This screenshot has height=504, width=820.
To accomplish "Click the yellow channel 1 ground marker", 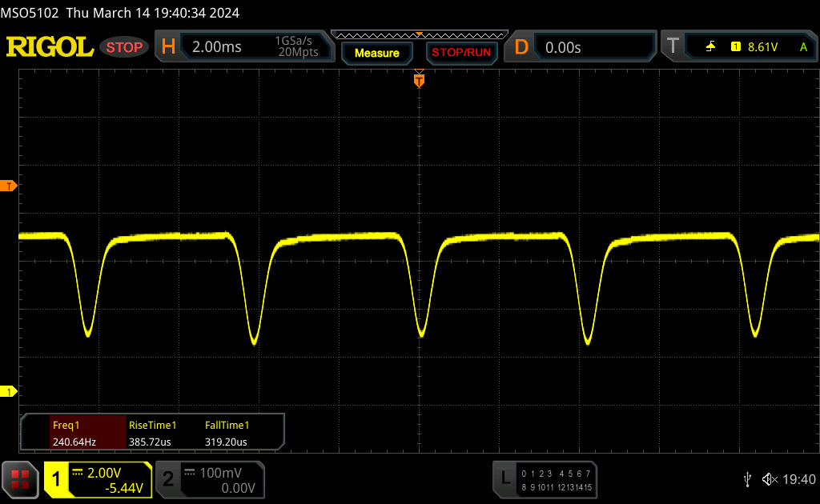I will pyautogui.click(x=8, y=391).
